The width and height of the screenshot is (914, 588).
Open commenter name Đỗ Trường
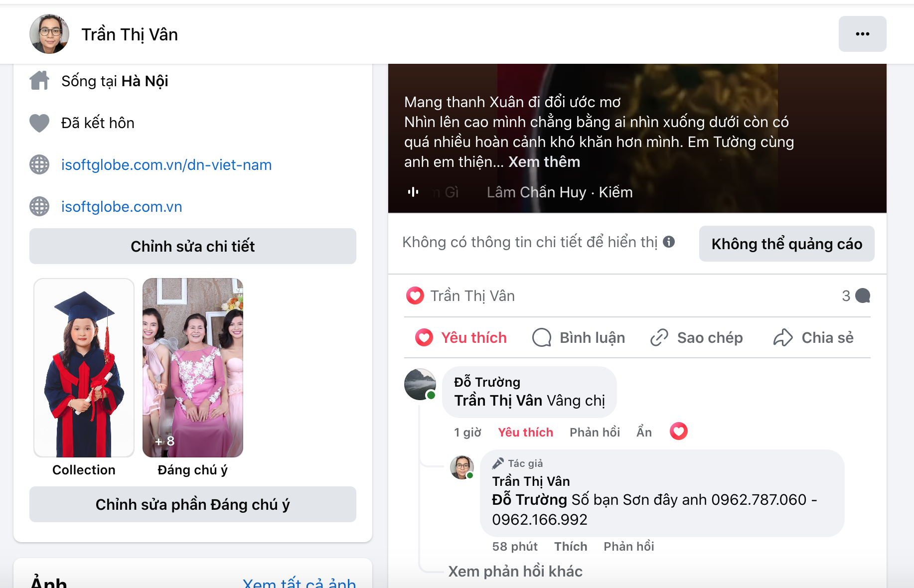(x=487, y=382)
